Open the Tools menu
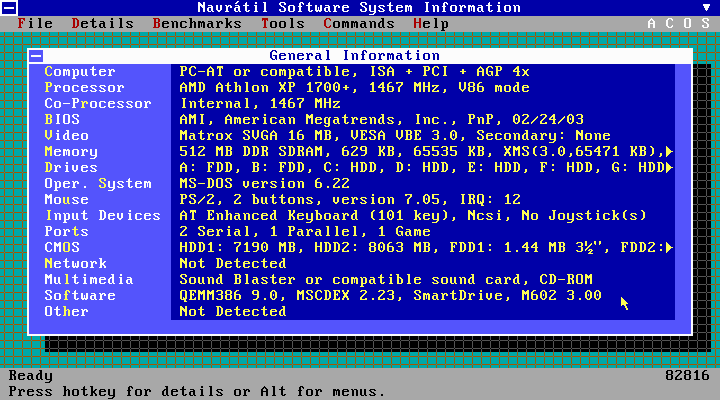The height and width of the screenshot is (400, 720). pos(283,23)
